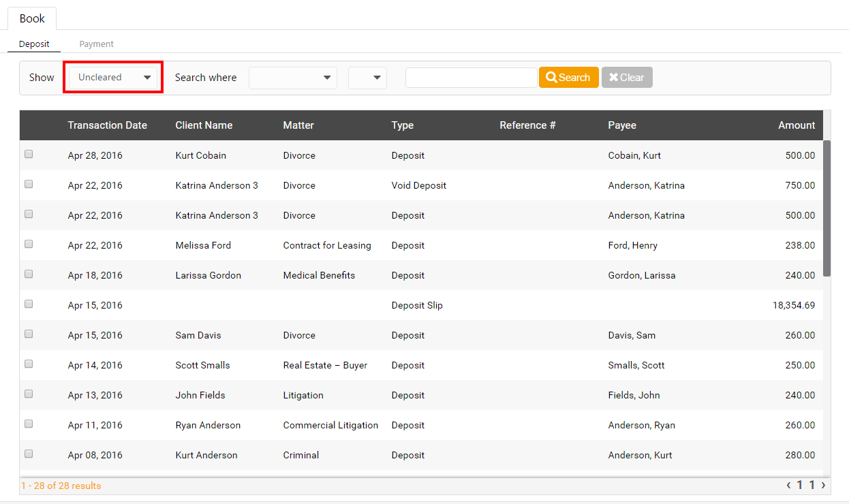Open the Book tab
849x504 pixels.
point(32,18)
